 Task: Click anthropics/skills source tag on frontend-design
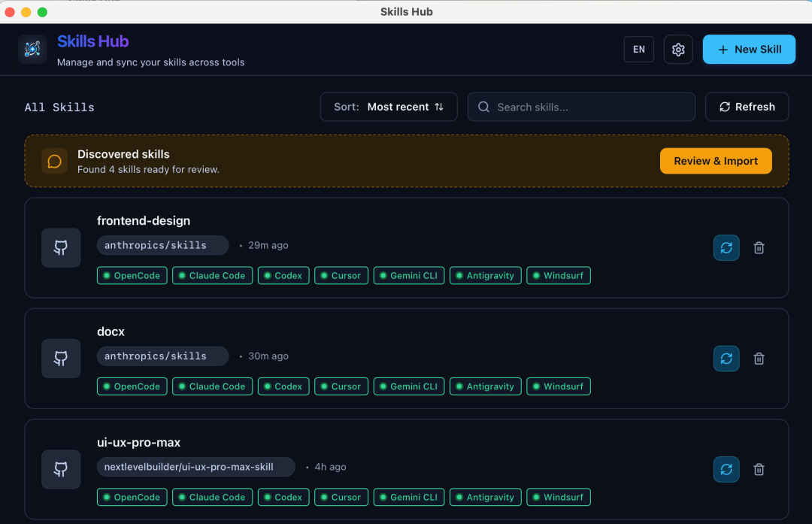(162, 245)
